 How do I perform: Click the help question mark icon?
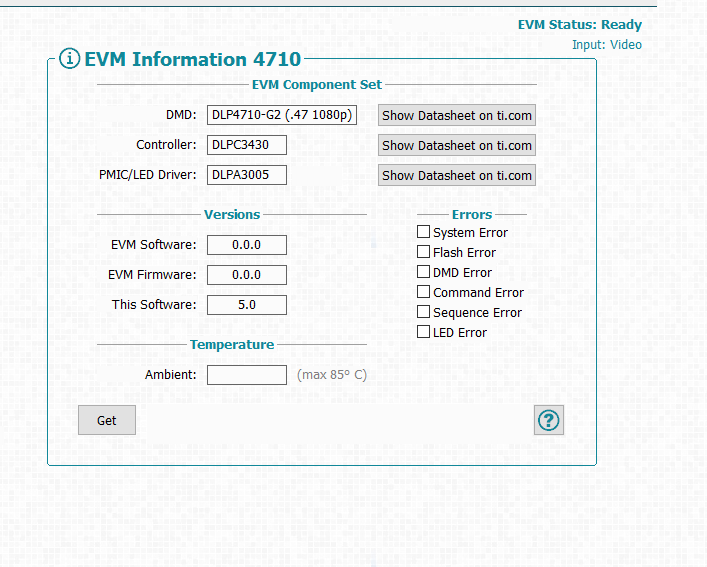click(x=548, y=420)
